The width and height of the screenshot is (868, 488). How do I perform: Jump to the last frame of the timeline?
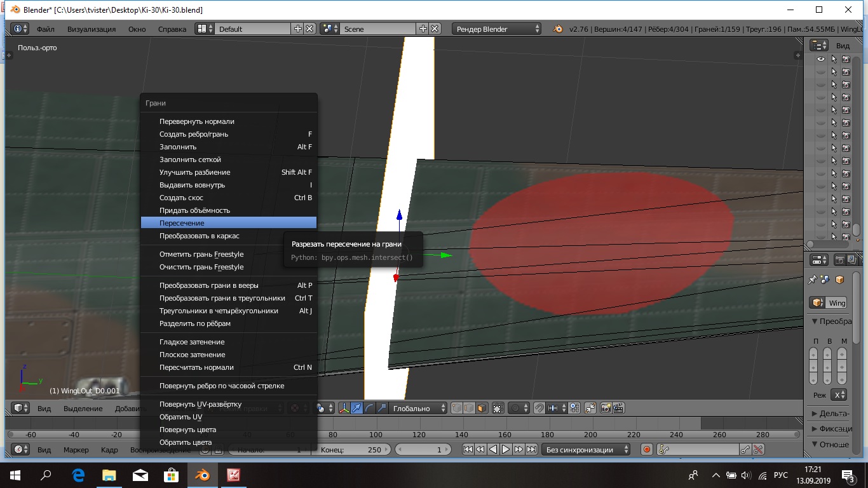click(531, 449)
